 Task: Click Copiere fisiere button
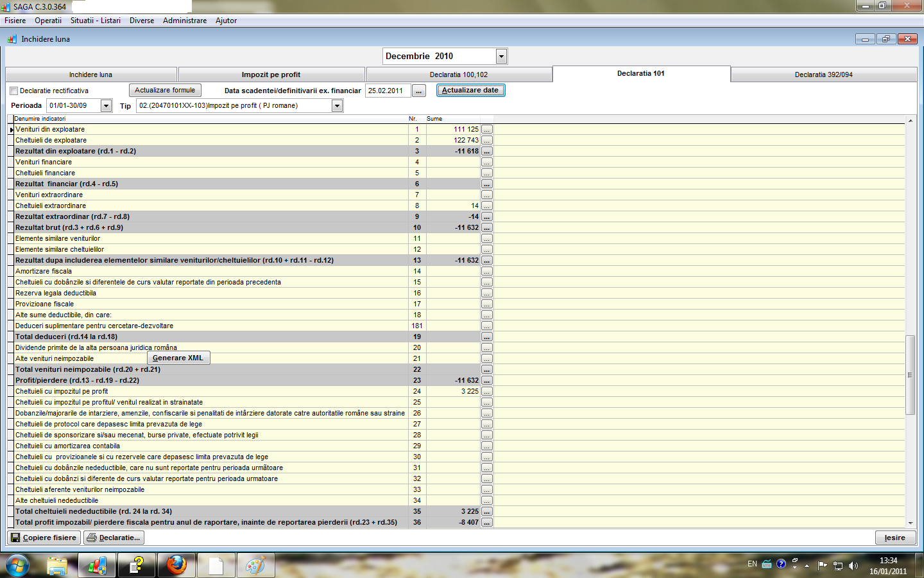(44, 538)
